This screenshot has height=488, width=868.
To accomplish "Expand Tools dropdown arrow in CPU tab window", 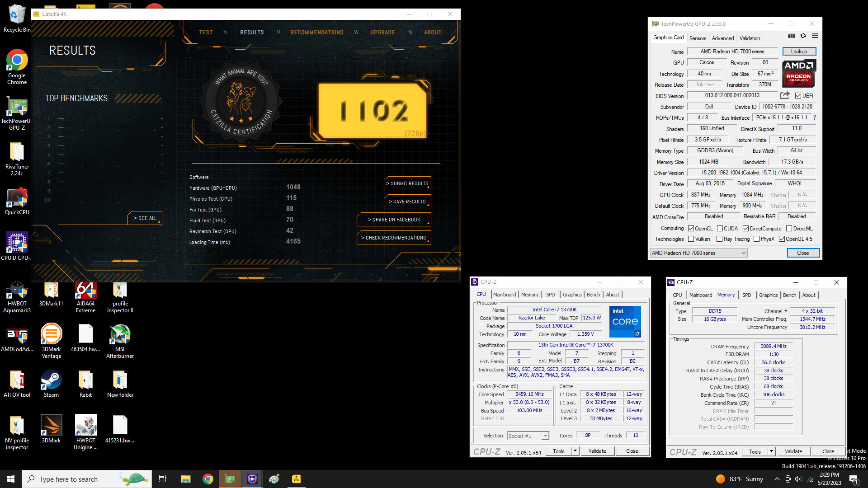I will 575,451.
